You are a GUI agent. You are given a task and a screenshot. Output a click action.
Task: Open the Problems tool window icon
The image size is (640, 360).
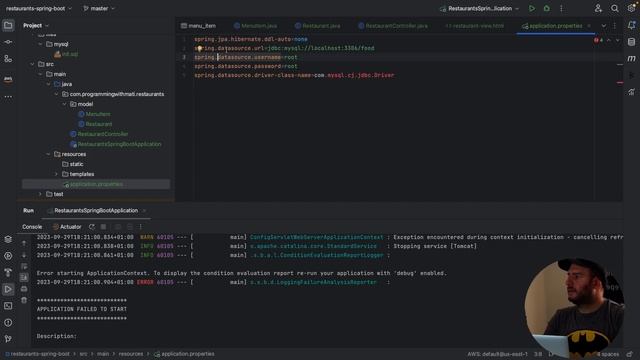[8, 322]
